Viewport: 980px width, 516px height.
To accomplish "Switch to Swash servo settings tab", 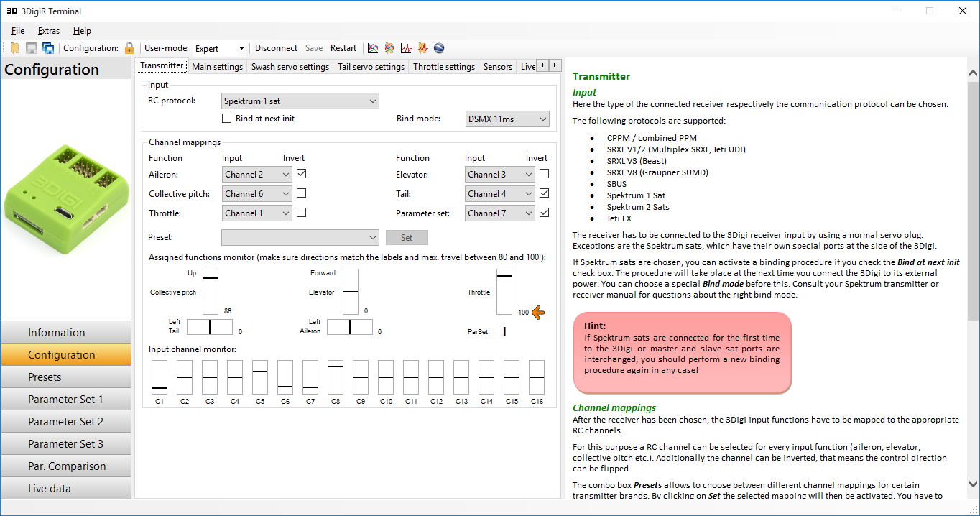I will point(290,67).
